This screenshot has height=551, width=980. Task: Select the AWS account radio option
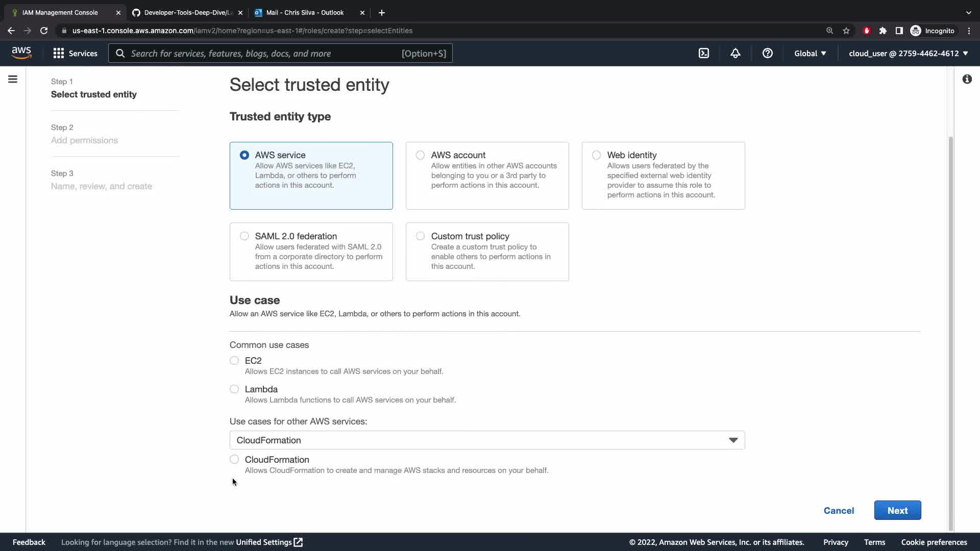[420, 155]
